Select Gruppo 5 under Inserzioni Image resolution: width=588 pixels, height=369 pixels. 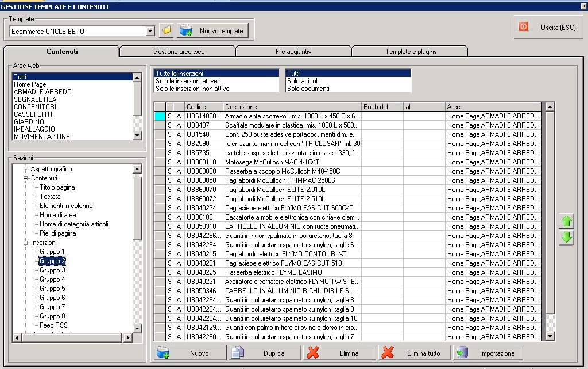point(52,289)
